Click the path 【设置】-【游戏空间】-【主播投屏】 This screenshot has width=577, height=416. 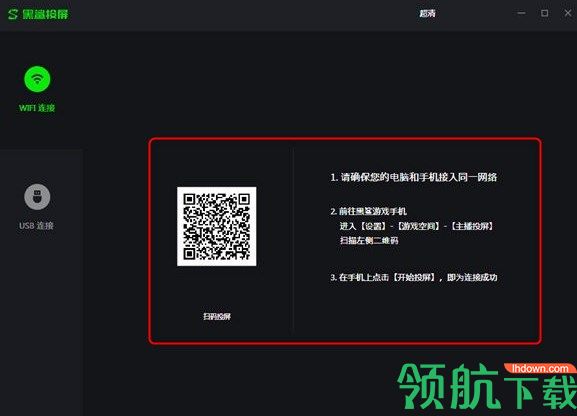click(416, 226)
